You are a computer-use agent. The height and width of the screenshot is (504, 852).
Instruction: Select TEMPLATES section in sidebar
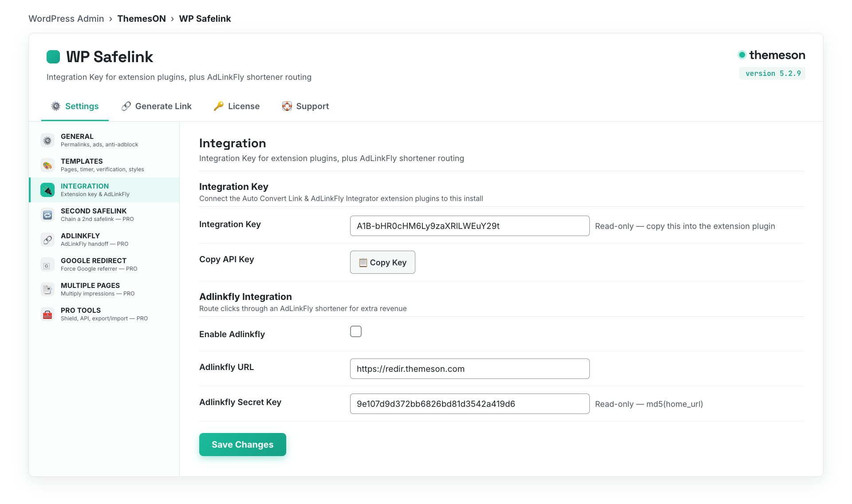[x=104, y=165]
